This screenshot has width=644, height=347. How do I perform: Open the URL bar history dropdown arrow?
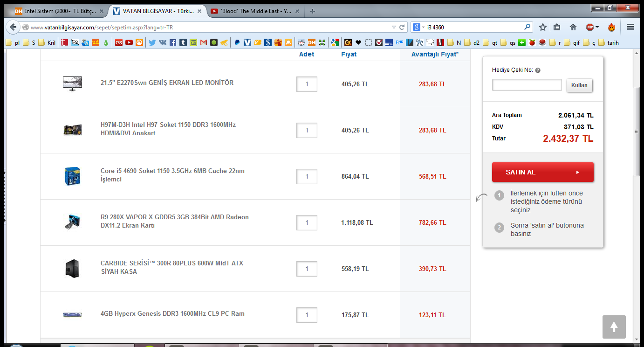pyautogui.click(x=394, y=27)
